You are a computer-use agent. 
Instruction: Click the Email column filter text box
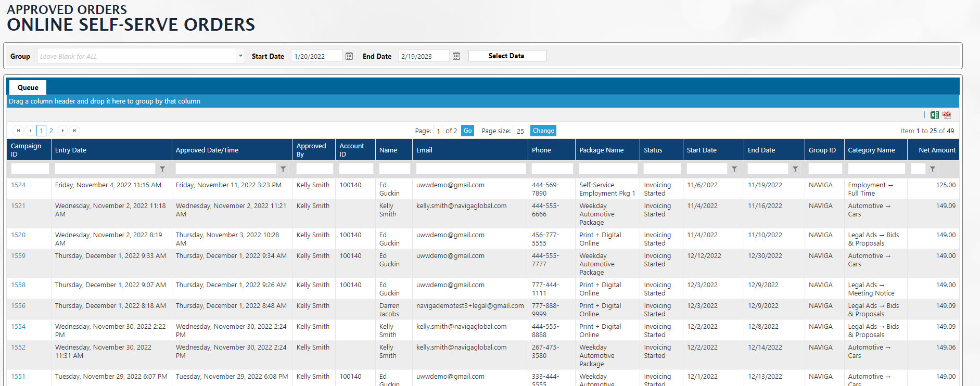tap(470, 169)
